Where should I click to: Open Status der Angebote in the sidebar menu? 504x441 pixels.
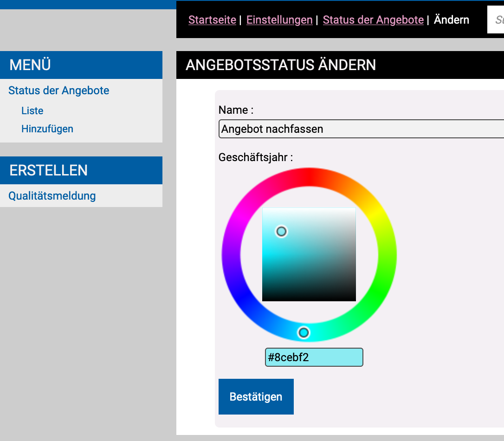(x=59, y=91)
